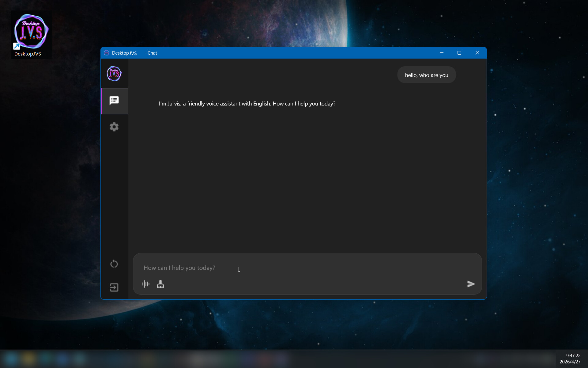Click the 'hello, who are you' message bubble
Screen dimensions: 588x368
427,75
